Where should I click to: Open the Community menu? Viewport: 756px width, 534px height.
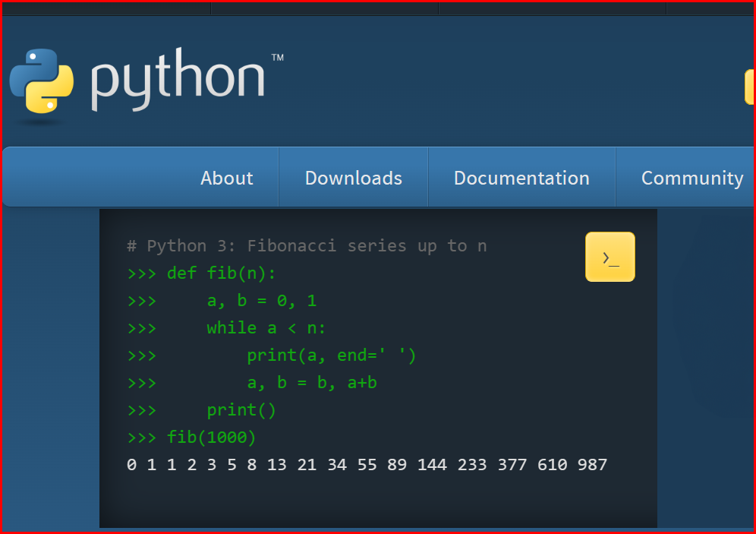(x=692, y=178)
